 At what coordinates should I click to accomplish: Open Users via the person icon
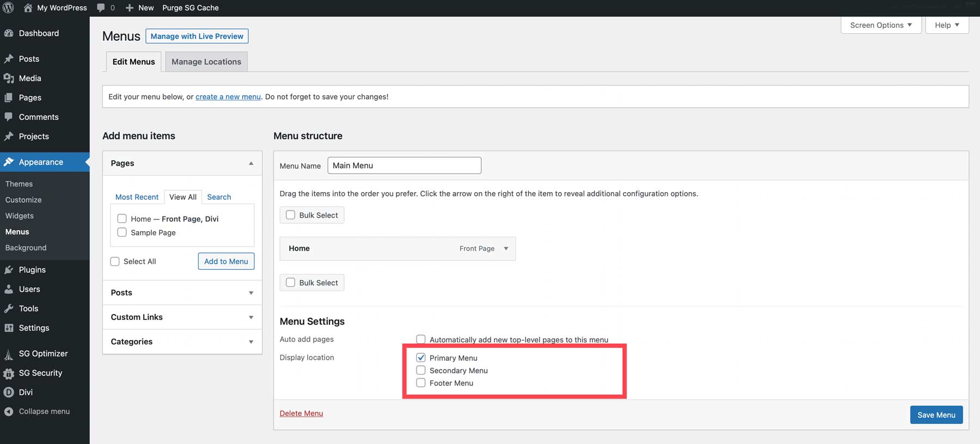pyautogui.click(x=9, y=289)
